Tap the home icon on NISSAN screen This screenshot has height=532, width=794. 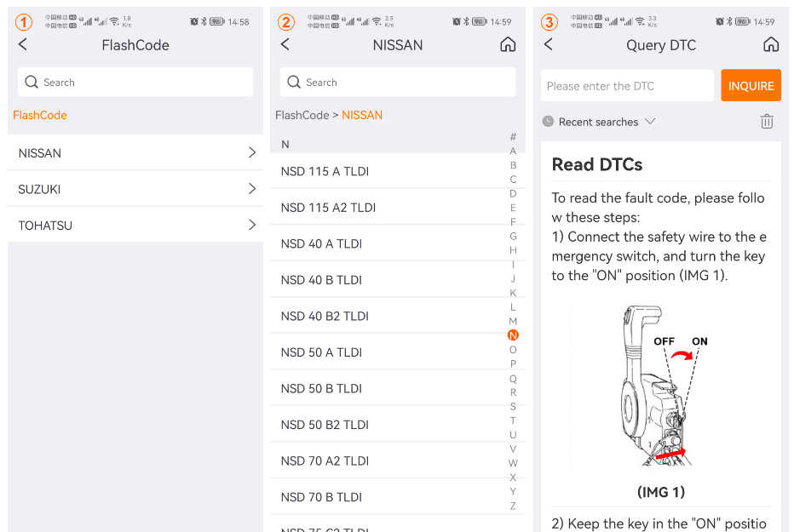click(x=508, y=44)
